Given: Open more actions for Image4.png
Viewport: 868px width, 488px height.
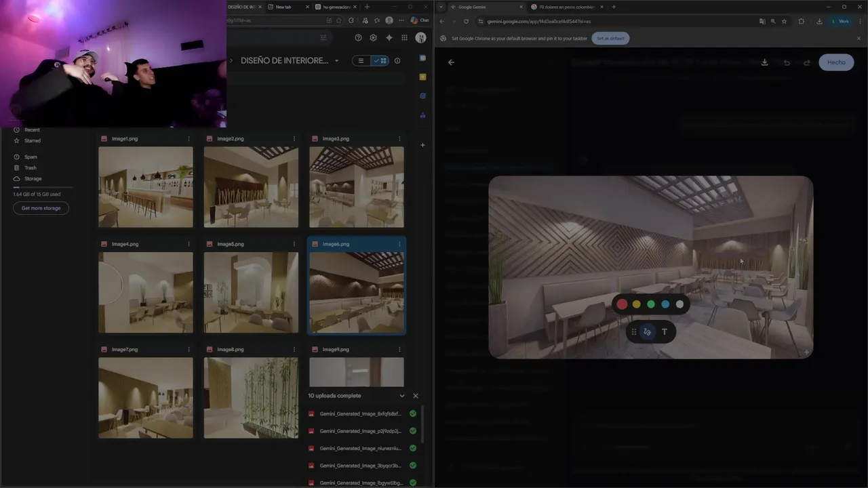Looking at the screenshot, I should 189,244.
